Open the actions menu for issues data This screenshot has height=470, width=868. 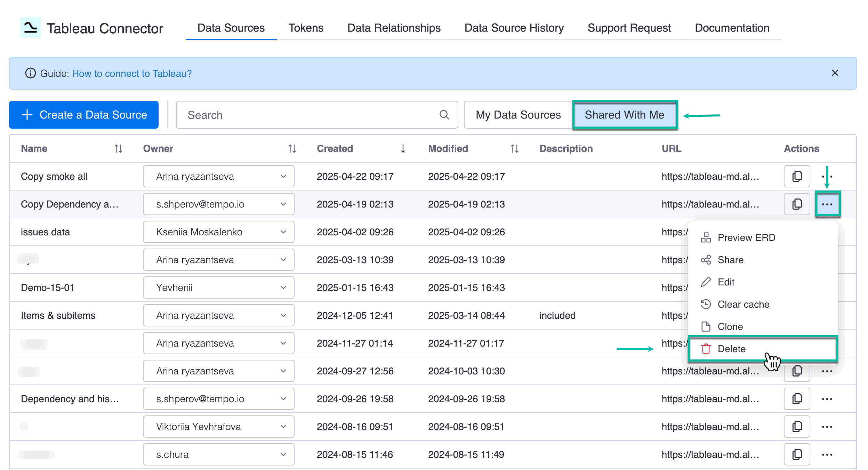click(x=827, y=232)
